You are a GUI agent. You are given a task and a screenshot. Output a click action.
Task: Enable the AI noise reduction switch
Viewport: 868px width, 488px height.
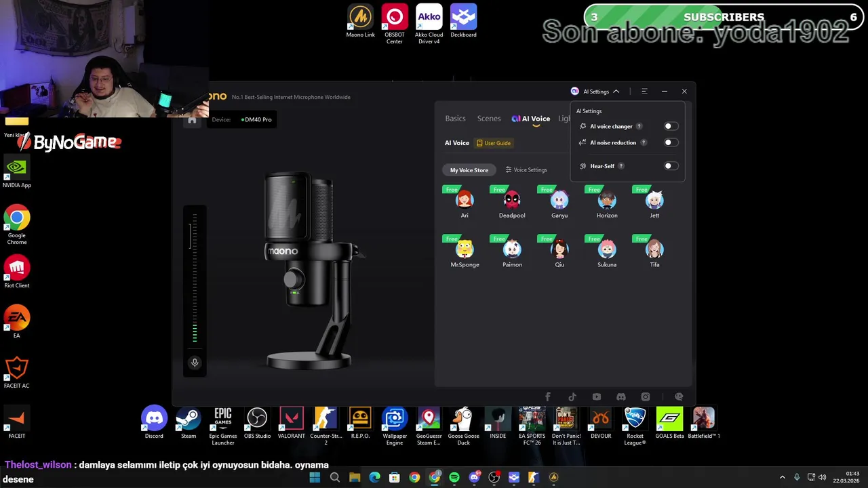click(670, 142)
